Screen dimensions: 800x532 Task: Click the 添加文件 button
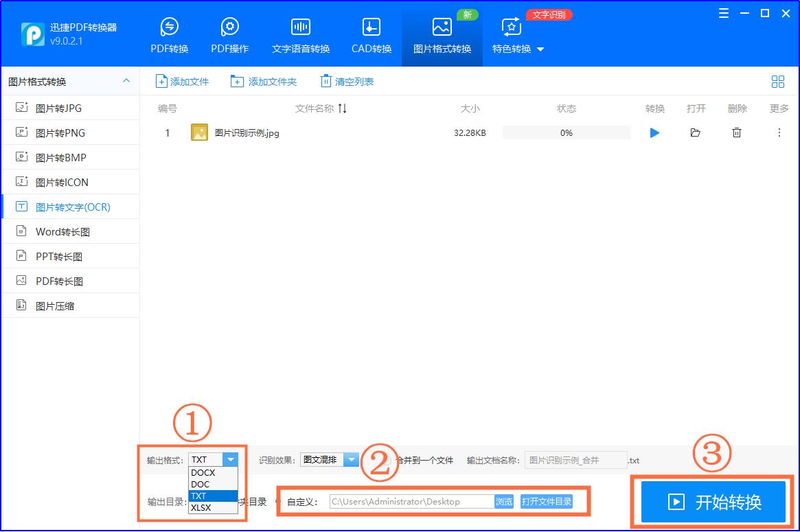[182, 82]
